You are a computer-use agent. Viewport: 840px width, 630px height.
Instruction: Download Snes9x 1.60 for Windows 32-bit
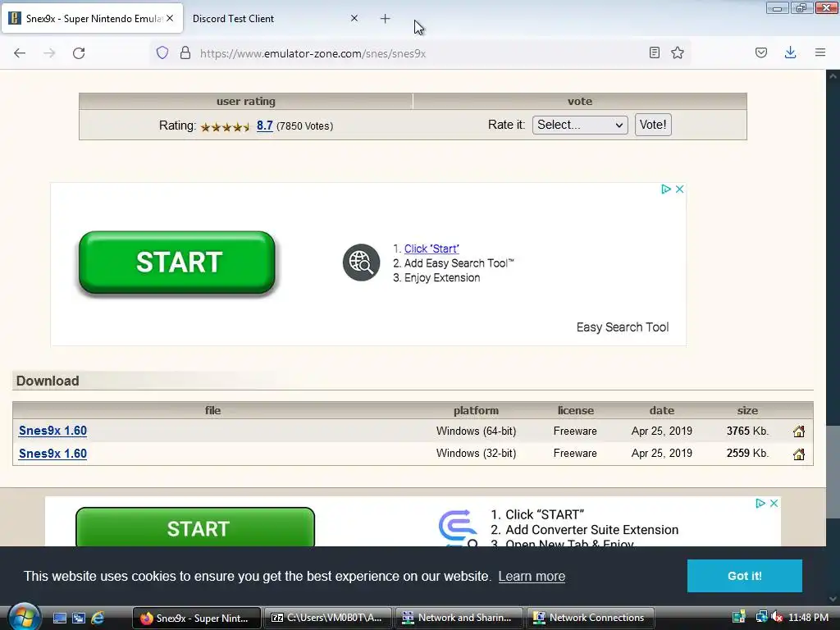(52, 454)
